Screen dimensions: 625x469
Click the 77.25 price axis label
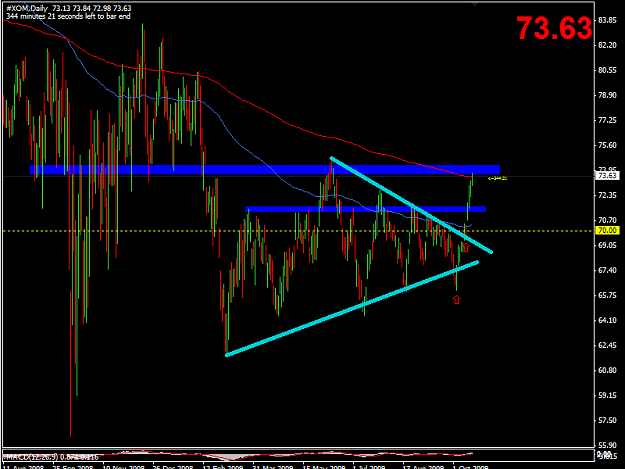click(x=607, y=120)
